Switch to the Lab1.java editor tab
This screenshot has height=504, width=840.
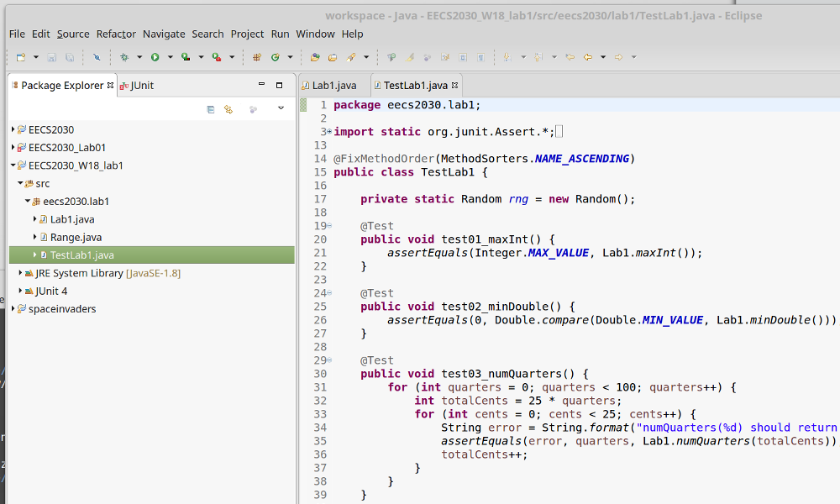pos(333,86)
